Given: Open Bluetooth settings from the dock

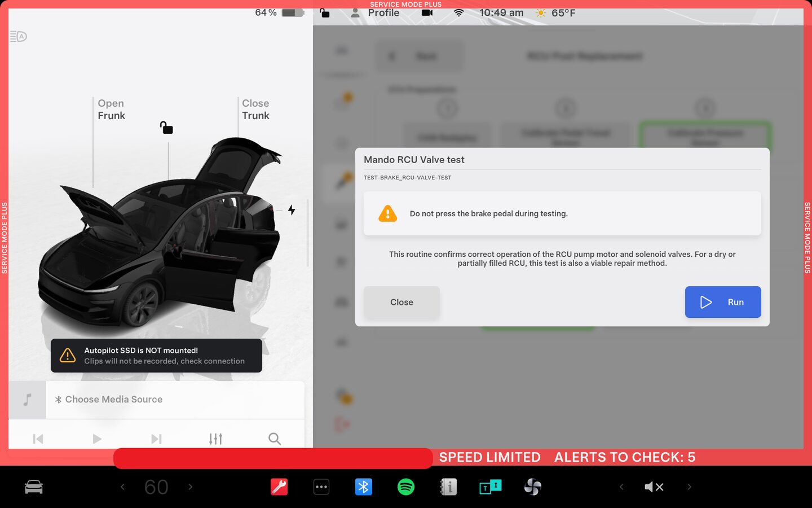Looking at the screenshot, I should [x=364, y=487].
